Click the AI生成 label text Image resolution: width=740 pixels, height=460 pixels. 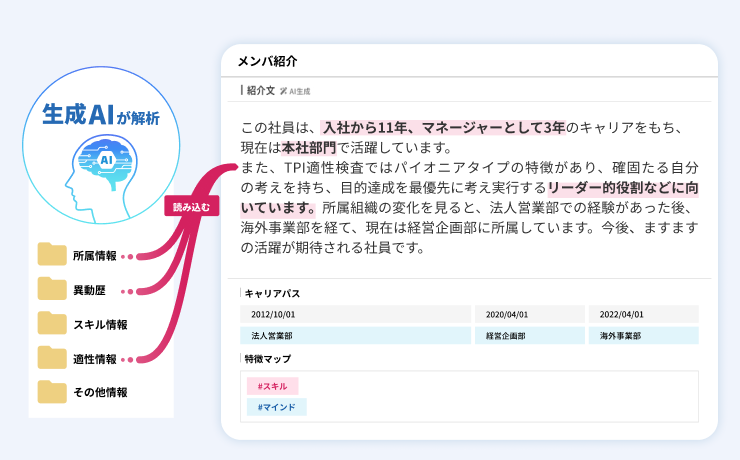[300, 92]
